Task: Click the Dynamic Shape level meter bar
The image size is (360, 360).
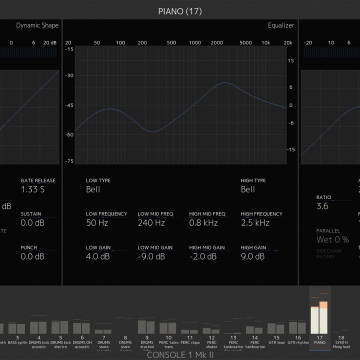Action: coord(29,53)
